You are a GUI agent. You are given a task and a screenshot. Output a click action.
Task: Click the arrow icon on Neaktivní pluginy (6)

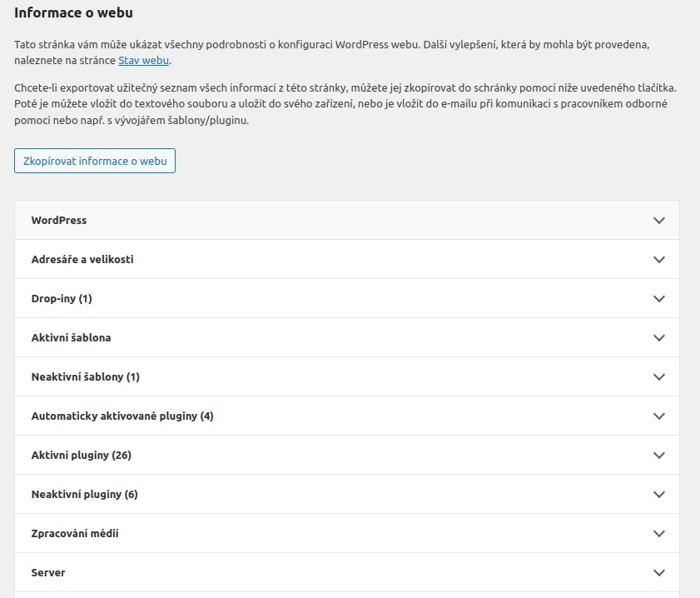(x=659, y=495)
